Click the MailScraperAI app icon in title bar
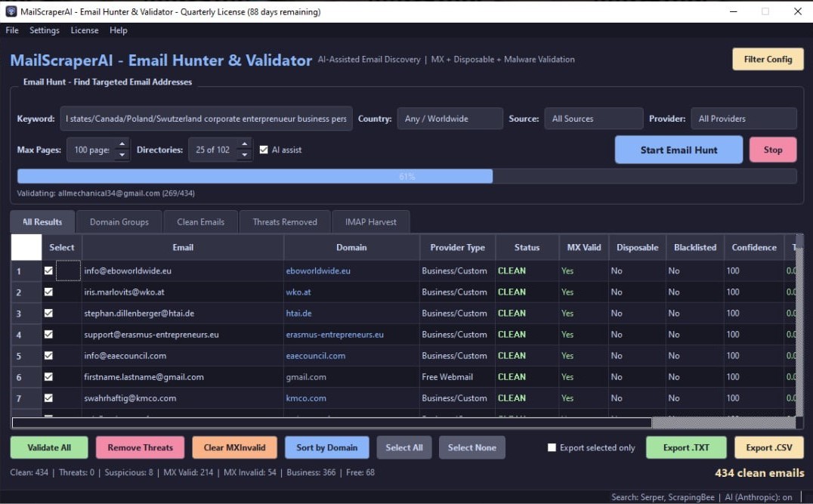This screenshot has width=813, height=504. tap(11, 11)
